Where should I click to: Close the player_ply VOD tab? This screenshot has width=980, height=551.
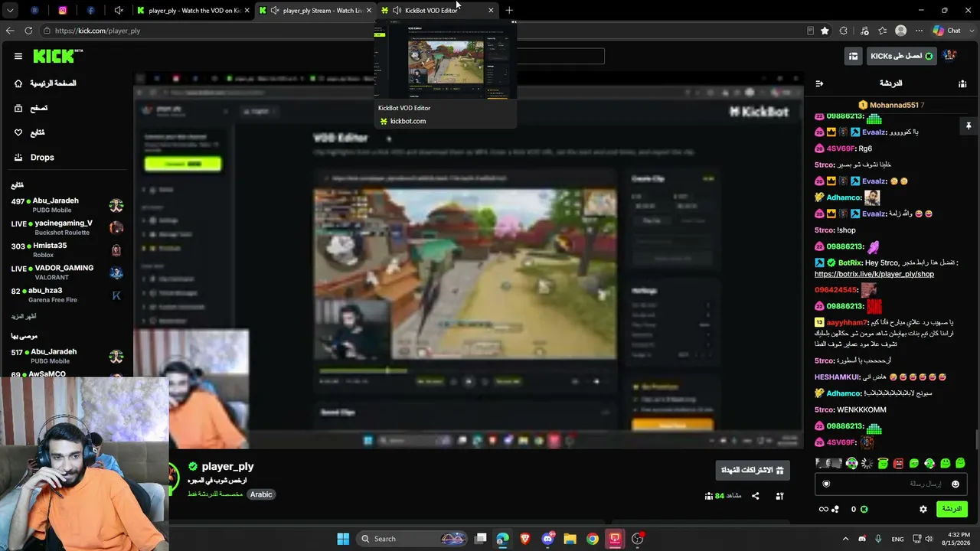tap(247, 11)
